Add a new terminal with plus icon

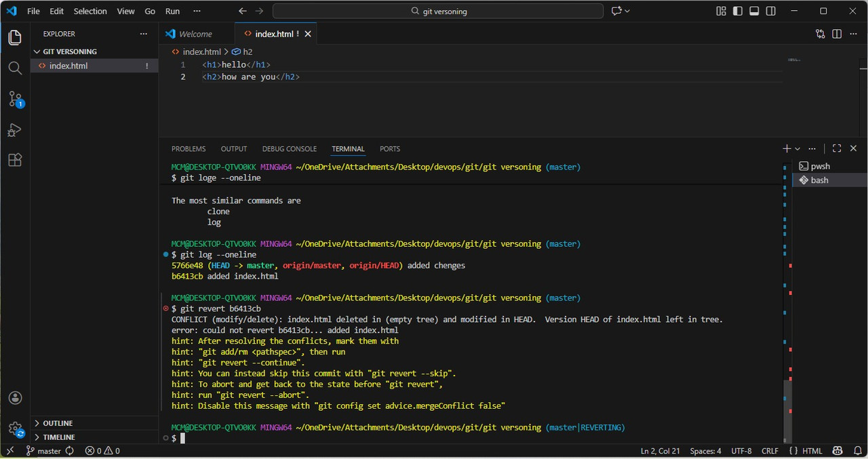pyautogui.click(x=787, y=148)
